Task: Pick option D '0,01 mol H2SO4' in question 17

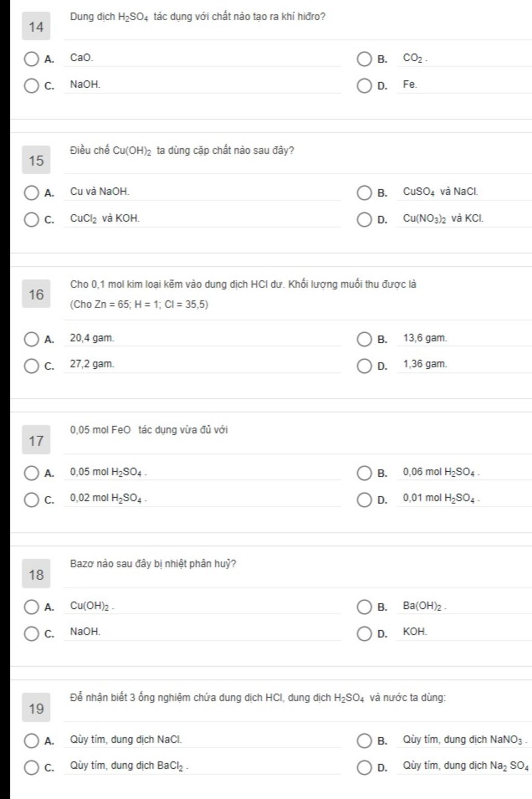Action: pyautogui.click(x=364, y=499)
